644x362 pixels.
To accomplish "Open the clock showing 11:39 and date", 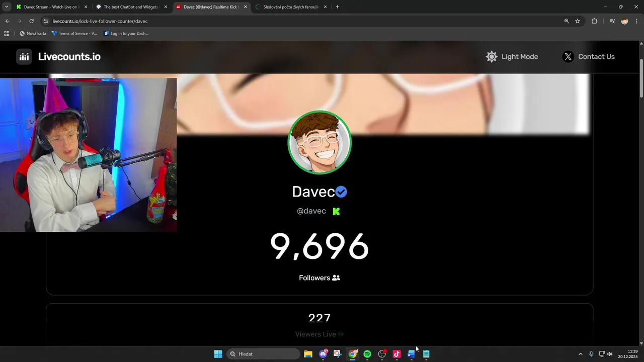I will tap(628, 354).
